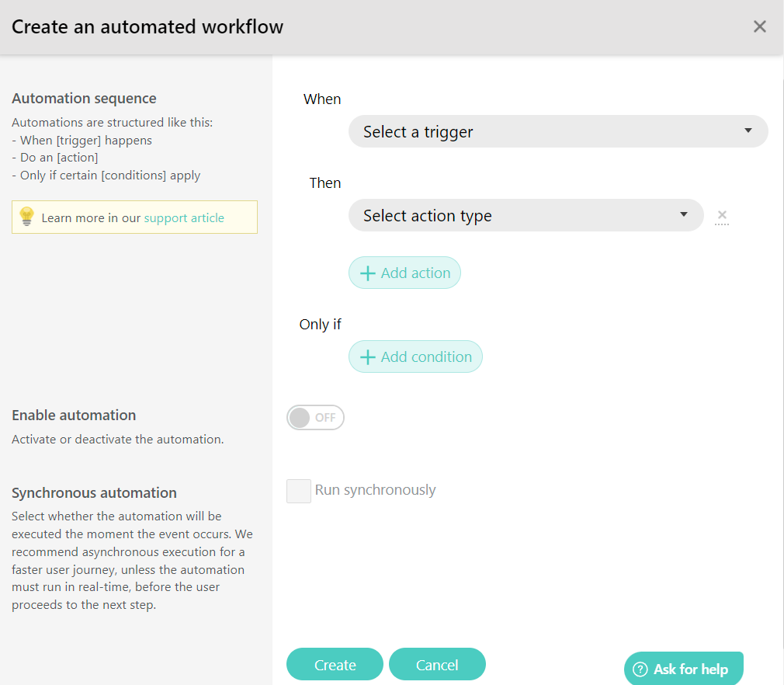784x685 pixels.
Task: Click the Ask for help button
Action: pyautogui.click(x=683, y=669)
